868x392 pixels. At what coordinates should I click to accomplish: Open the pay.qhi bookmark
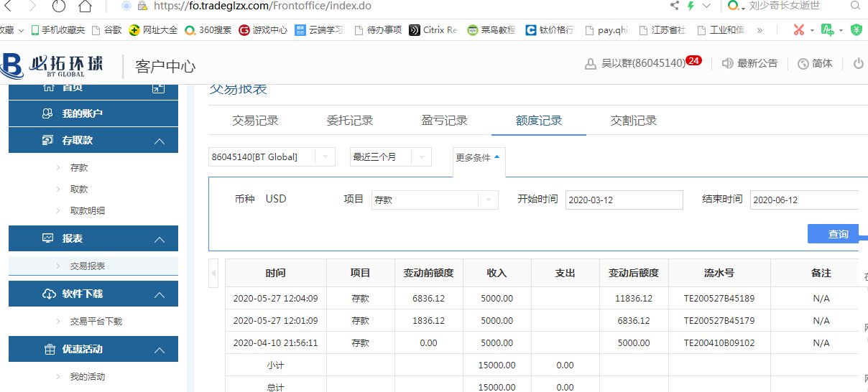pyautogui.click(x=608, y=30)
